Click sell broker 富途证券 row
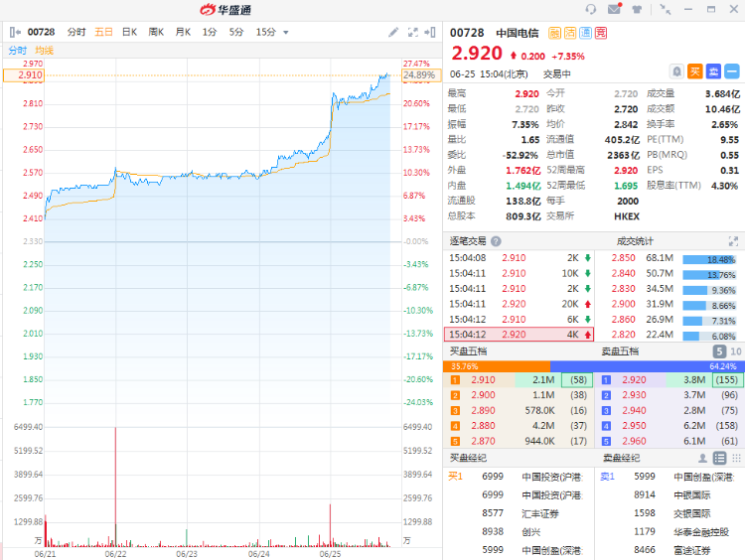The height and width of the screenshot is (560, 745). pyautogui.click(x=670, y=550)
